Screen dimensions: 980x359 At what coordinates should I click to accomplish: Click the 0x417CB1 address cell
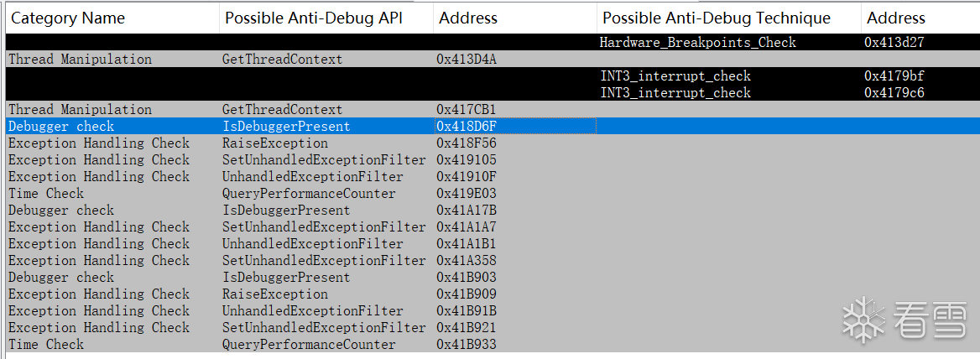(467, 110)
